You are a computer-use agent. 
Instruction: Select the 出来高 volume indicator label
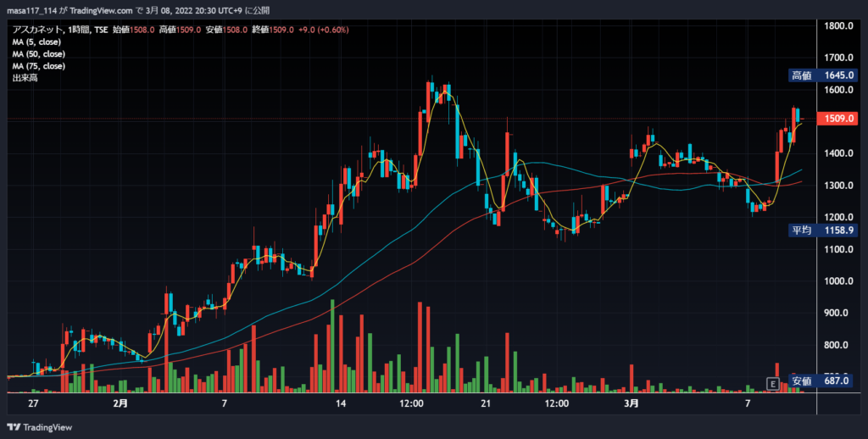[25, 78]
